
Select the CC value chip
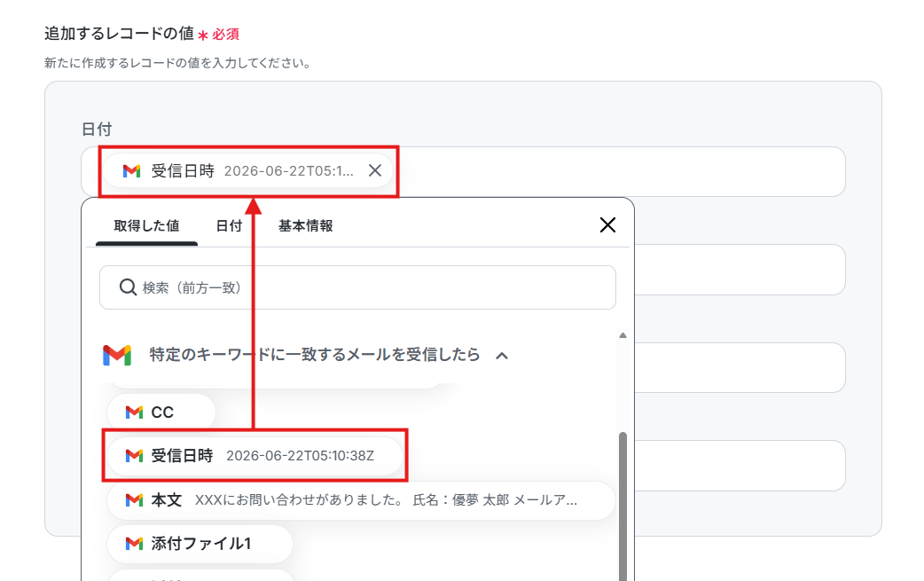[x=161, y=412]
